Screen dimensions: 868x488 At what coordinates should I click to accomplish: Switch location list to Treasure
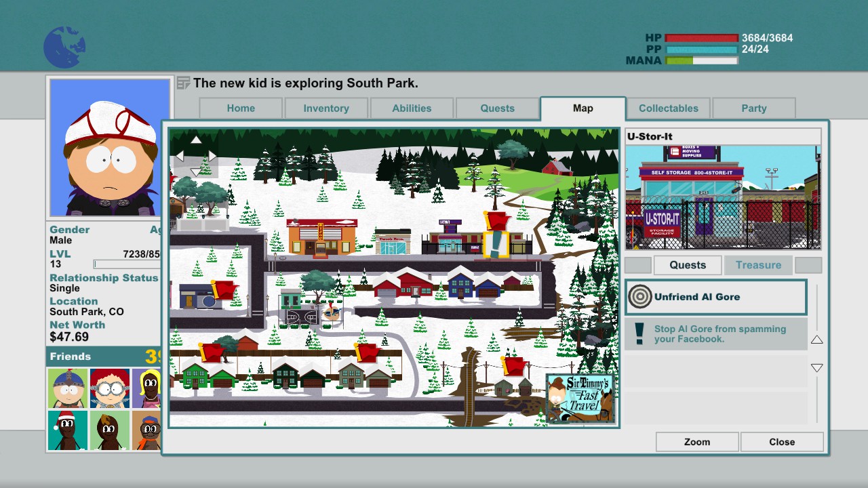point(758,265)
